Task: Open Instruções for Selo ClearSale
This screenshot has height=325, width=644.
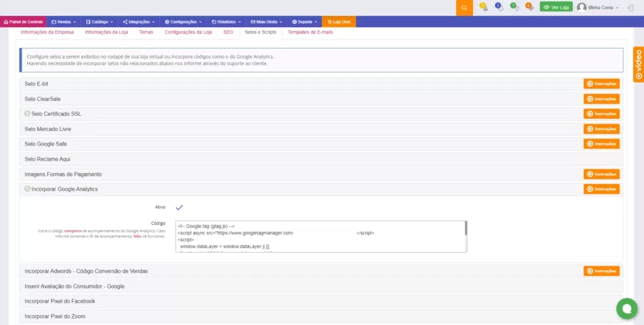Action: [601, 99]
